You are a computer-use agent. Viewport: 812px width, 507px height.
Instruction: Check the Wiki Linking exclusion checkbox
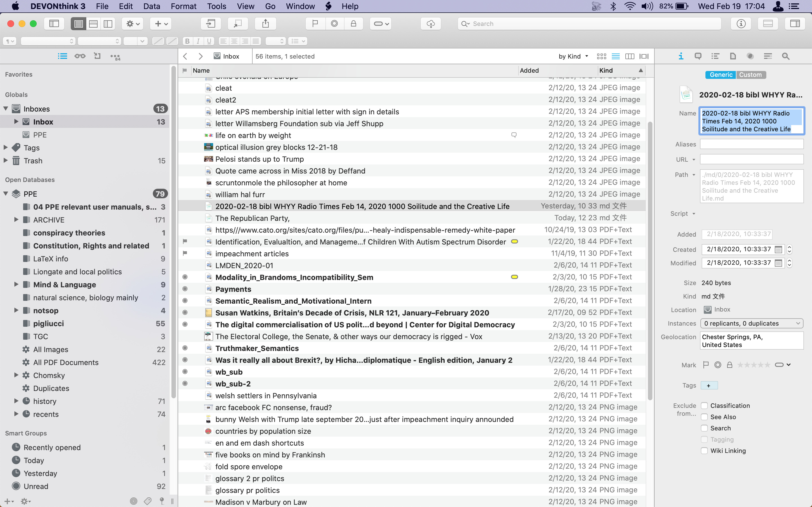704,451
